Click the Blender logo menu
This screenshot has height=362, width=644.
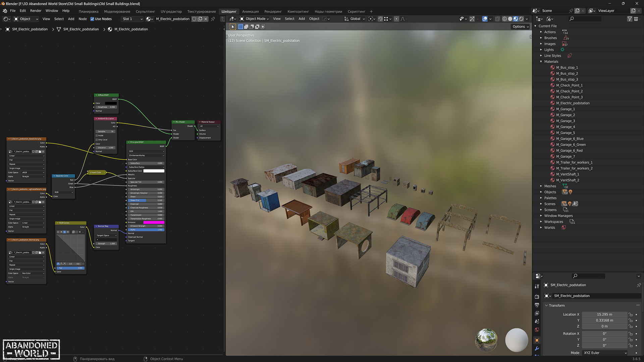(x=5, y=11)
